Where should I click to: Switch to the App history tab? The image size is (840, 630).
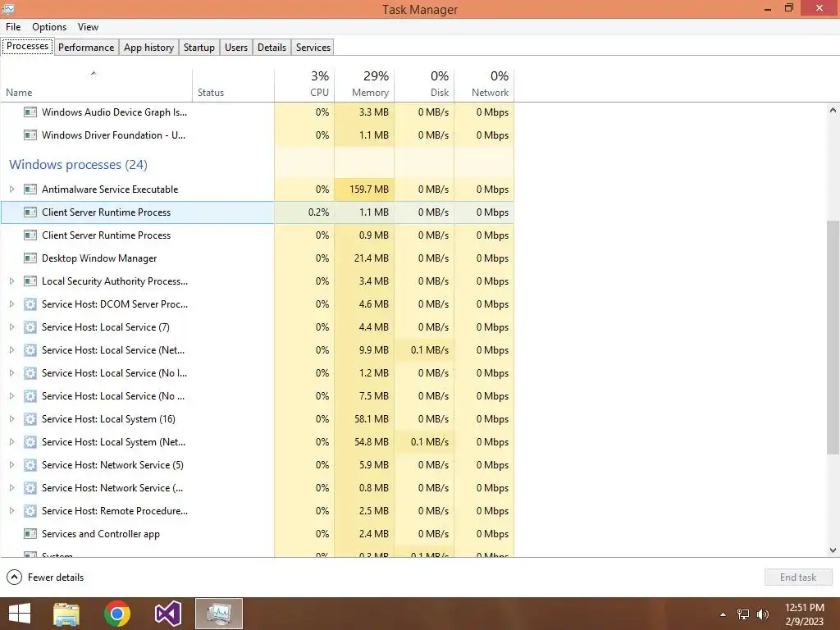(149, 47)
